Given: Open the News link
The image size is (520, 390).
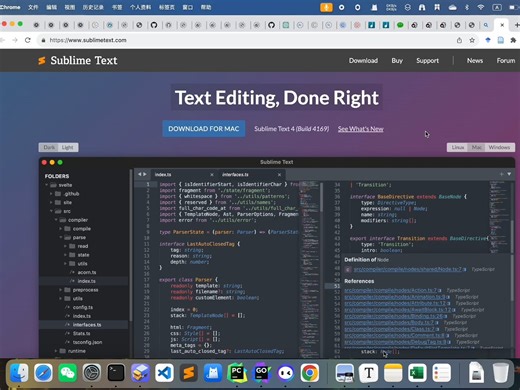Looking at the screenshot, I should (475, 61).
